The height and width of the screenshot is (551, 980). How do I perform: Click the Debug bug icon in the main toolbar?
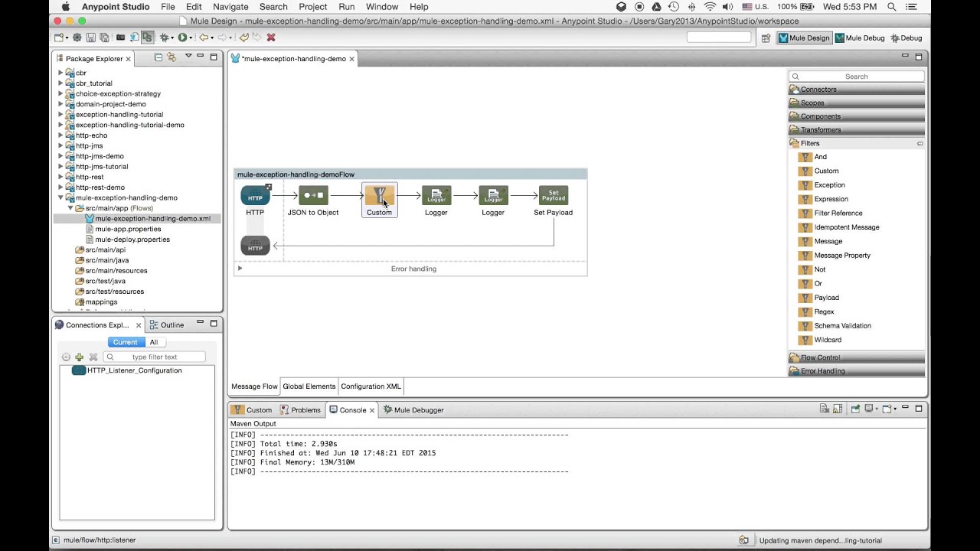click(x=164, y=37)
